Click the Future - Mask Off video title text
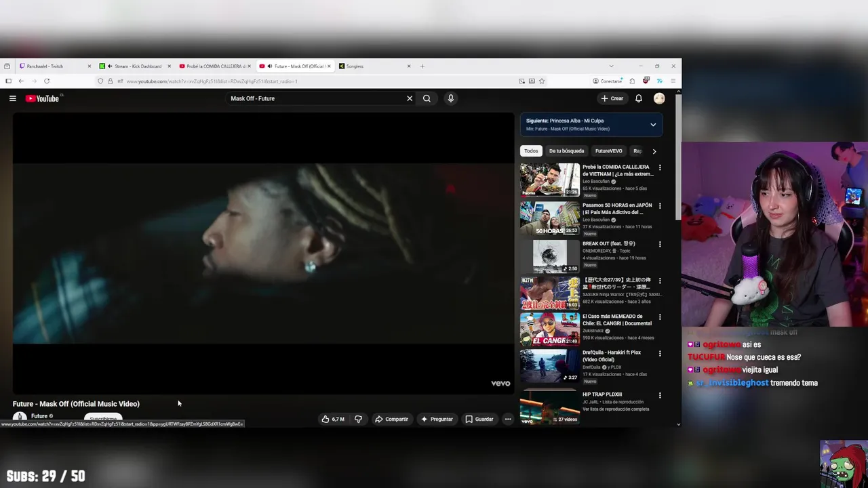Viewport: 868px width, 488px height. pos(76,404)
